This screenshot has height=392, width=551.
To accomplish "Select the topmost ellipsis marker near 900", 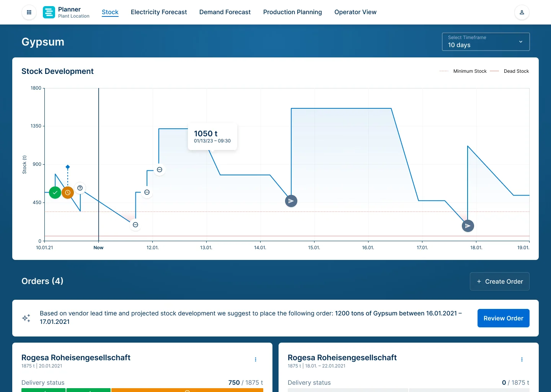I will tap(160, 170).
